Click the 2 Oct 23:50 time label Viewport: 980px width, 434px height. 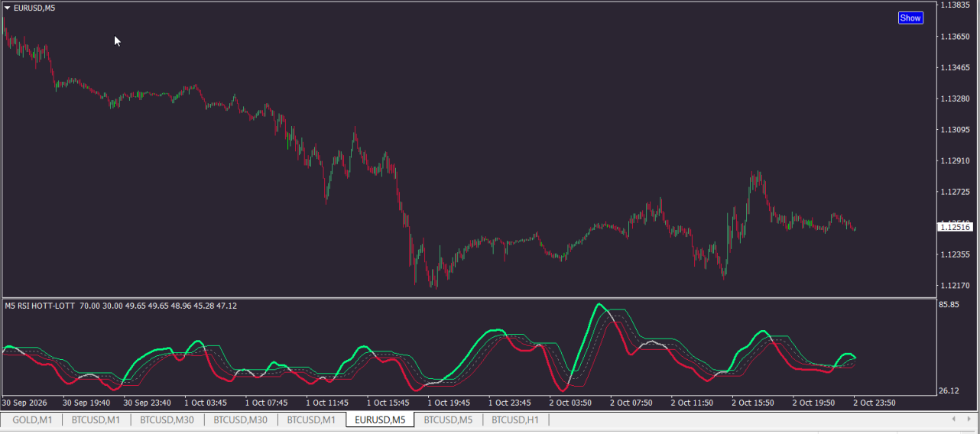[x=875, y=402]
